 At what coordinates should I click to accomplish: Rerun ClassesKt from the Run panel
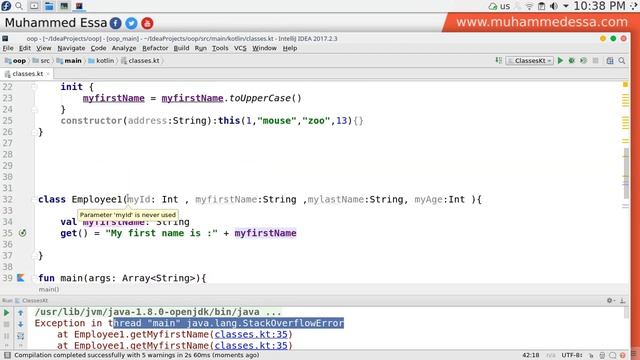click(x=7, y=313)
